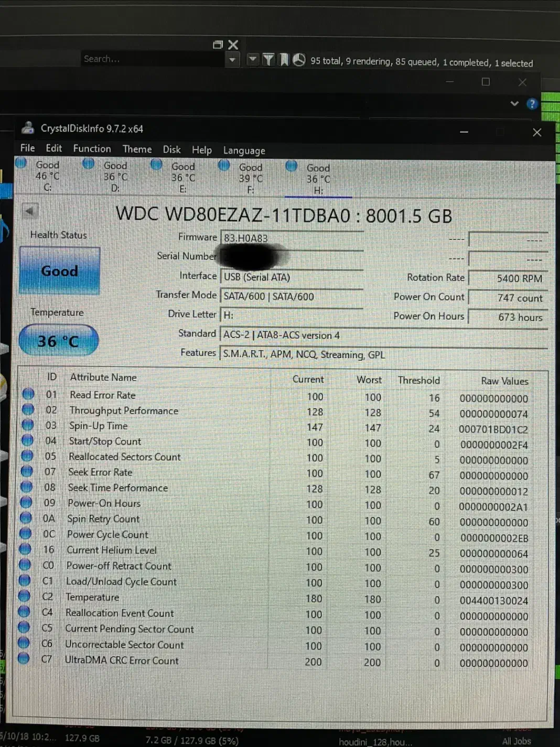
Task: Click the status circle for Current Helium Level
Action: pyautogui.click(x=25, y=549)
